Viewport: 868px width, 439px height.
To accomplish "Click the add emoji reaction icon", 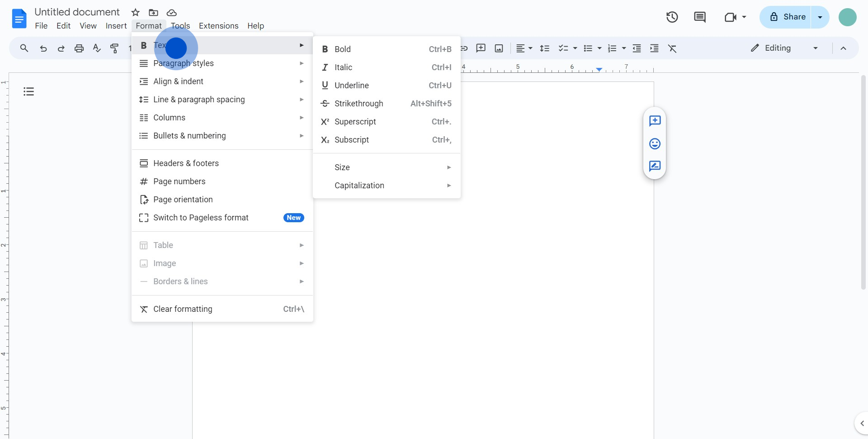I will [655, 144].
